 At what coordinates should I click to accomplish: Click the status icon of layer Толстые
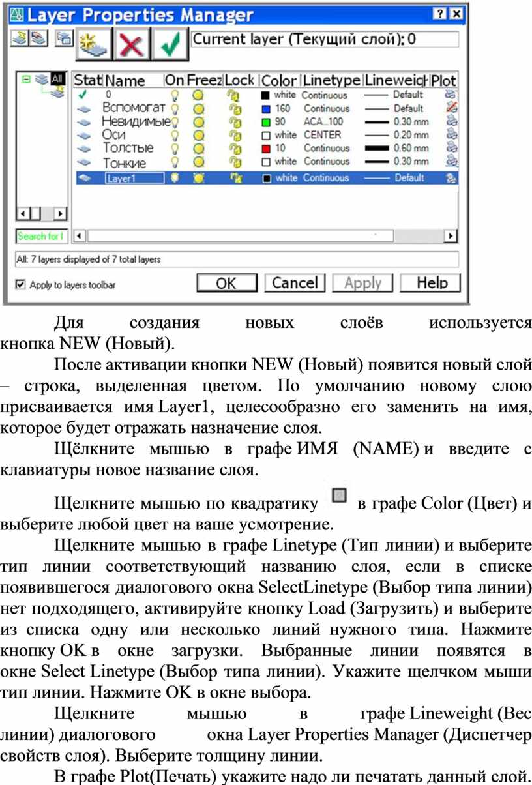coord(83,149)
